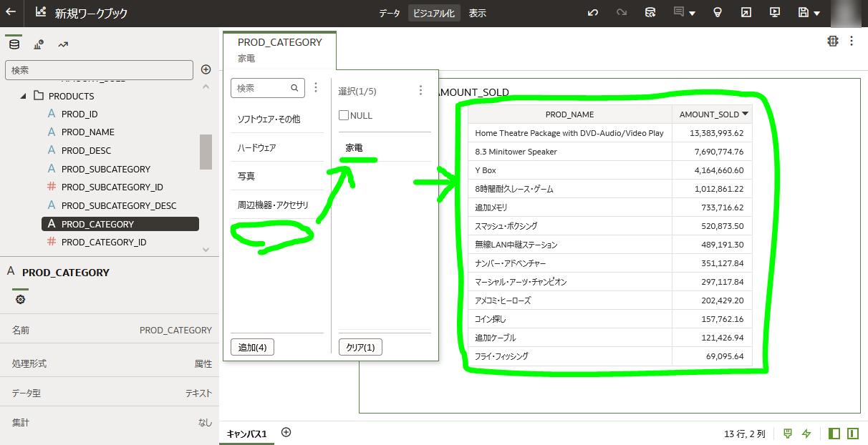Image resolution: width=868 pixels, height=445 pixels.
Task: Click the Undo icon in the toolbar
Action: coord(592,13)
